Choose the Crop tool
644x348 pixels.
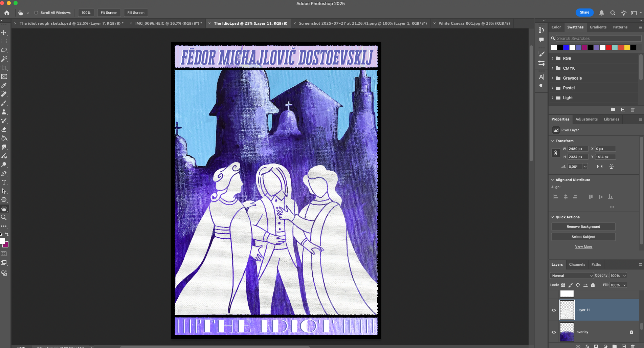[4, 67]
